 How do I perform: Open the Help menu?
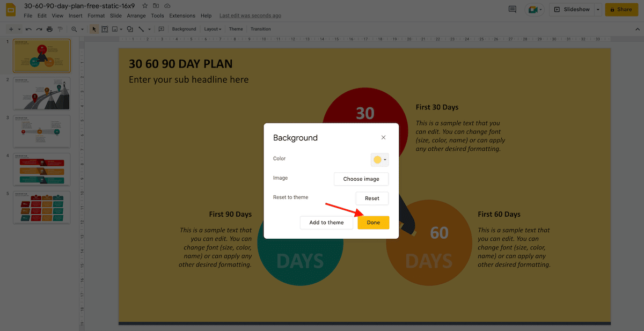(x=206, y=16)
